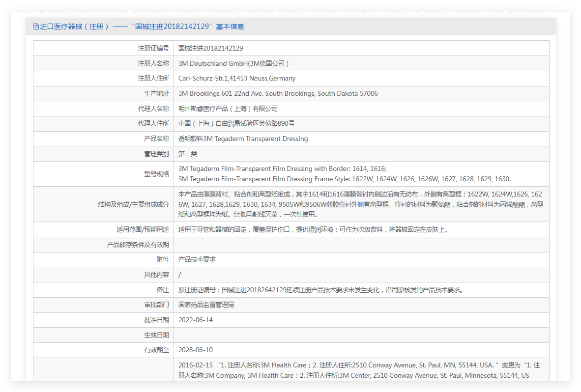Click the 其他内容 label
Viewport: 581px width, 392px height.
coord(156,275)
